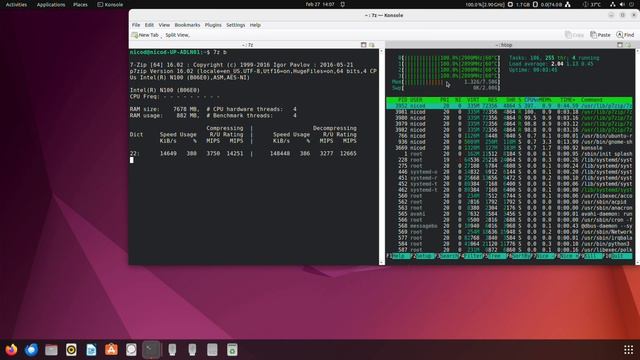Image resolution: width=640 pixels, height=360 pixels.
Task: Close the 7z terminal split pane
Action: pos(371,45)
